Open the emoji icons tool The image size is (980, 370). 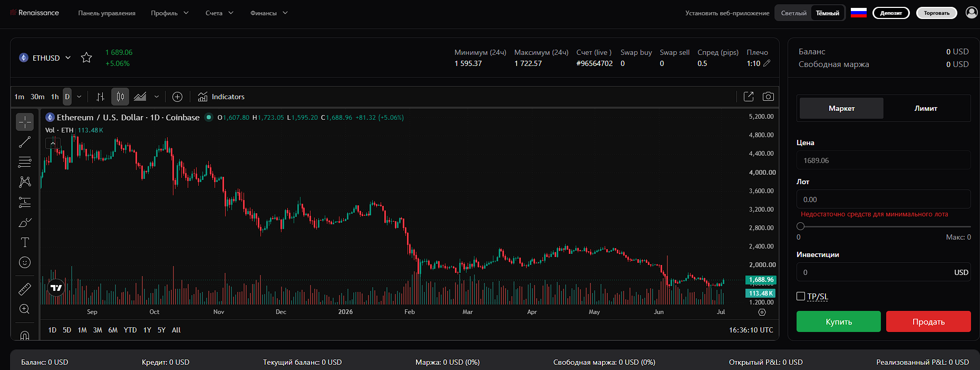coord(25,262)
